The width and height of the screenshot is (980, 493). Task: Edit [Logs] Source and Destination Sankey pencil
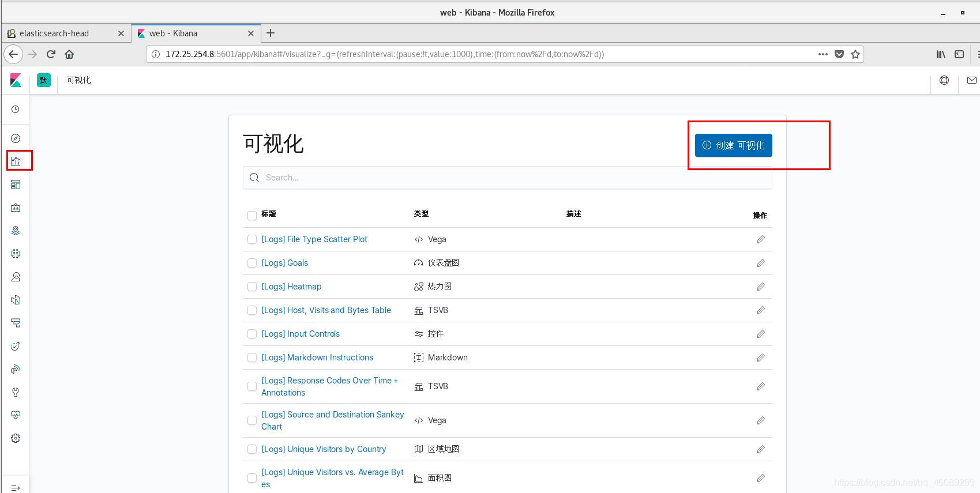pos(761,420)
